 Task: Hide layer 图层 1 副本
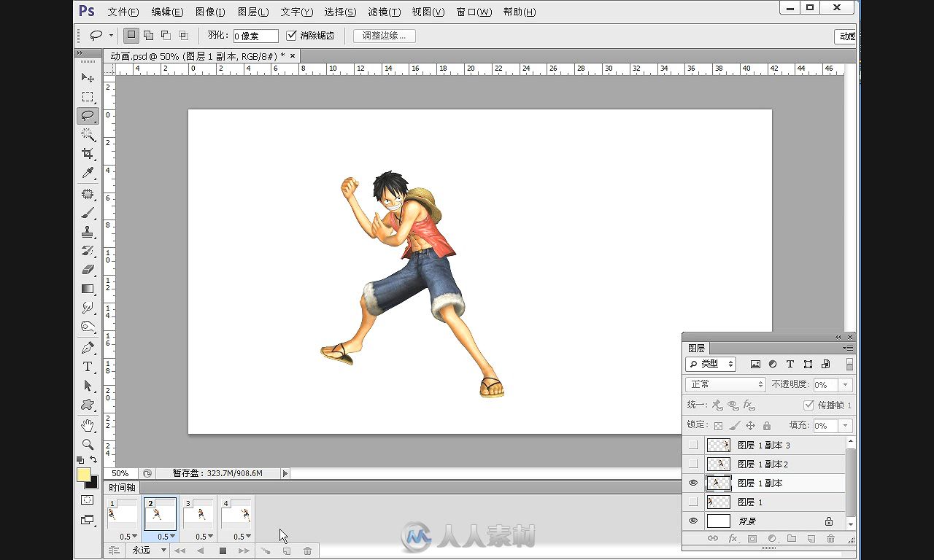pyautogui.click(x=693, y=483)
